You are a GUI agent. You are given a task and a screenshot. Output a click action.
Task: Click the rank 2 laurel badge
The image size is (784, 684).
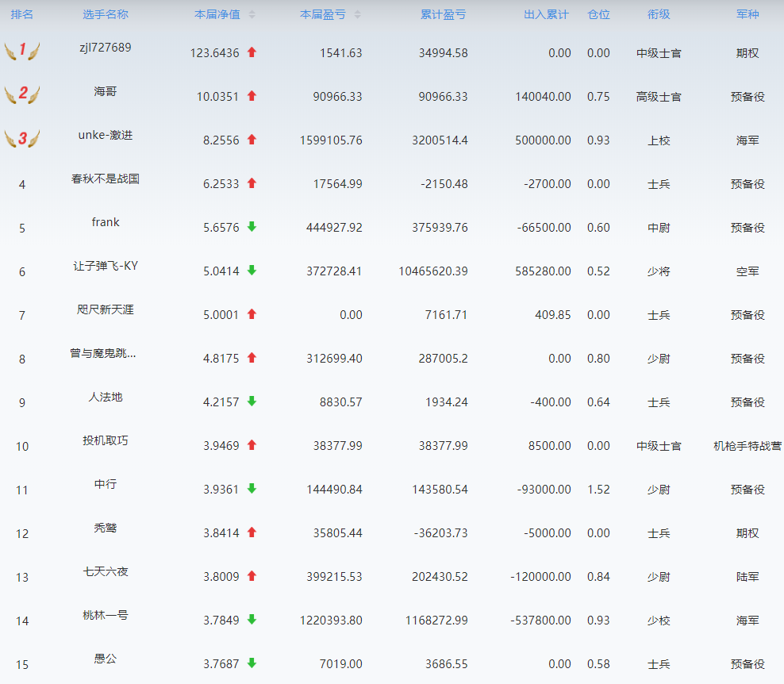pyautogui.click(x=22, y=94)
